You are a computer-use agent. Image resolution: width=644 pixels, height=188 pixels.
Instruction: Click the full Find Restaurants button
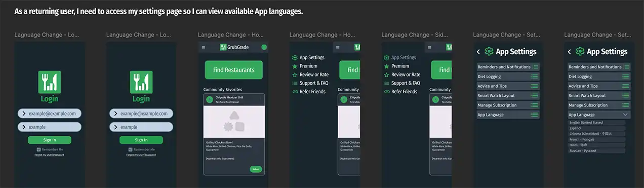coord(234,70)
